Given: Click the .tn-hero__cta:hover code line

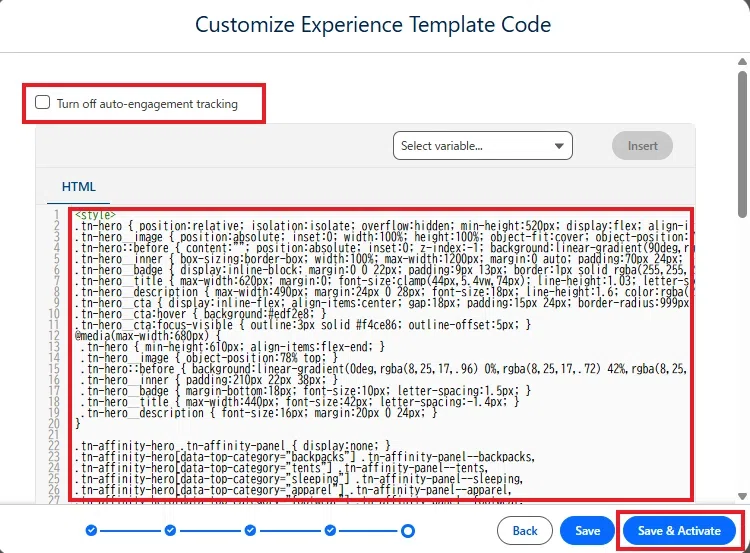Looking at the screenshot, I should 200,314.
